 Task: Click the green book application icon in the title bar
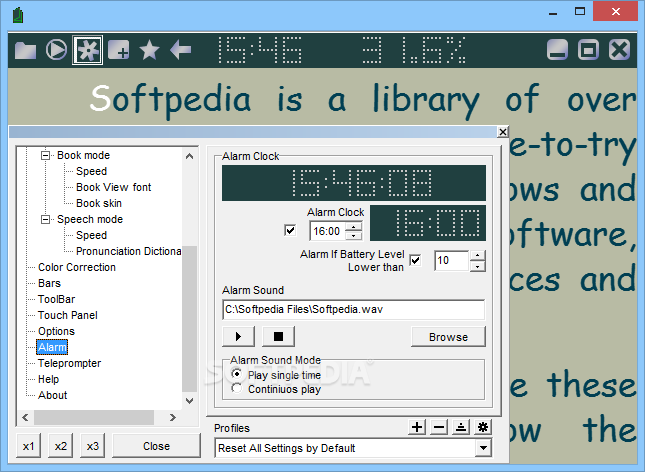click(x=18, y=16)
